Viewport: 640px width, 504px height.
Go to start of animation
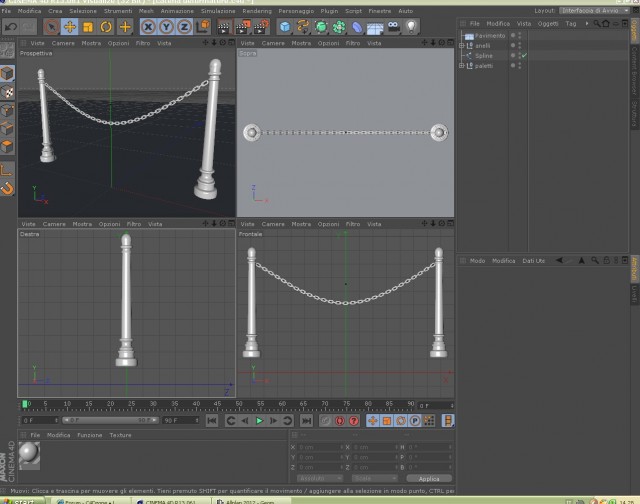tap(212, 421)
